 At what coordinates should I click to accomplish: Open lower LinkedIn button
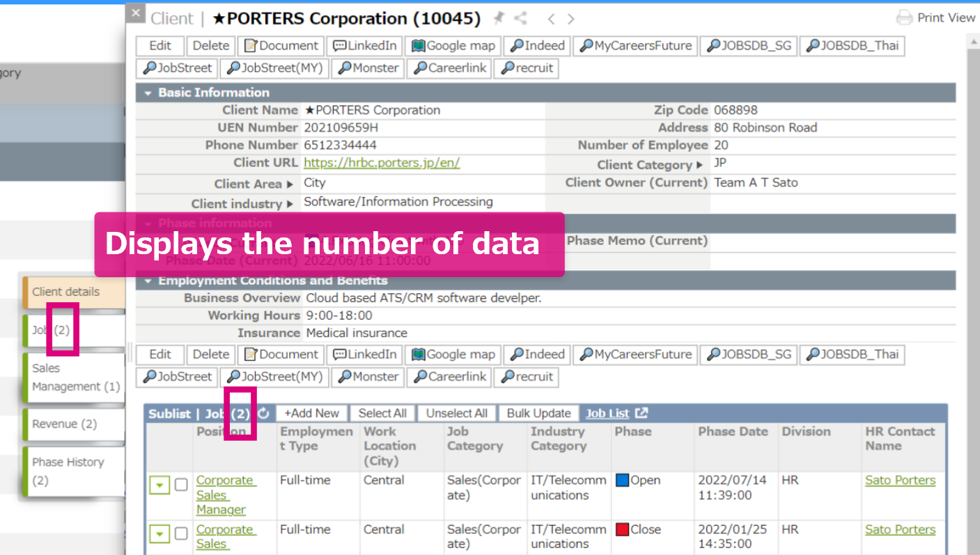click(364, 354)
